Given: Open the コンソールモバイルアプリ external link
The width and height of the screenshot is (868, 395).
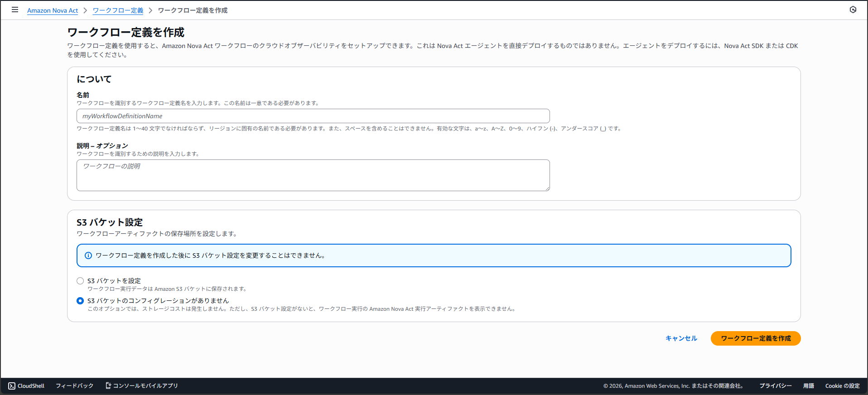Looking at the screenshot, I should pos(141,386).
